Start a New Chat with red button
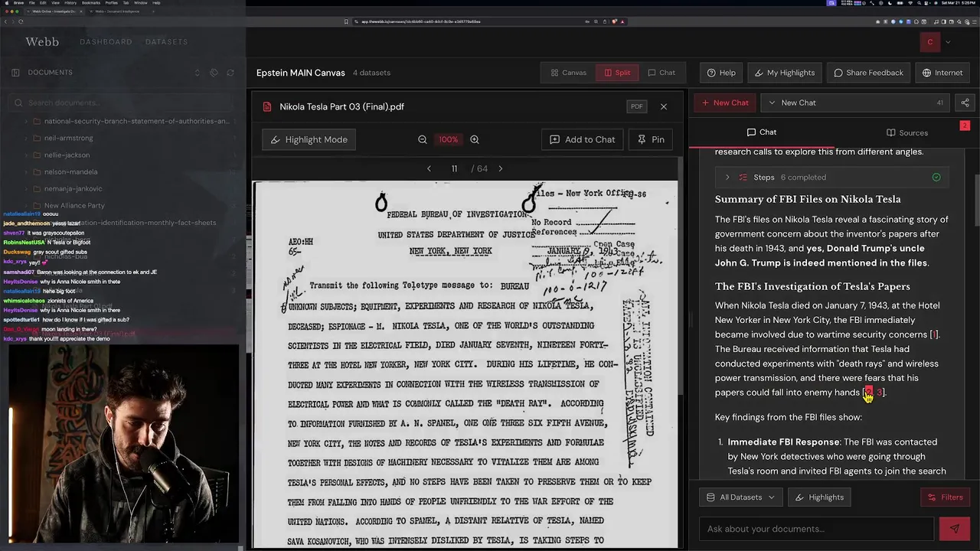The image size is (980, 551). pos(724,103)
